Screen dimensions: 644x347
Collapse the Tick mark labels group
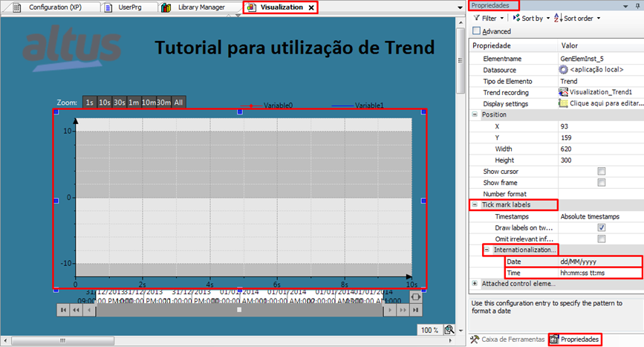(475, 205)
